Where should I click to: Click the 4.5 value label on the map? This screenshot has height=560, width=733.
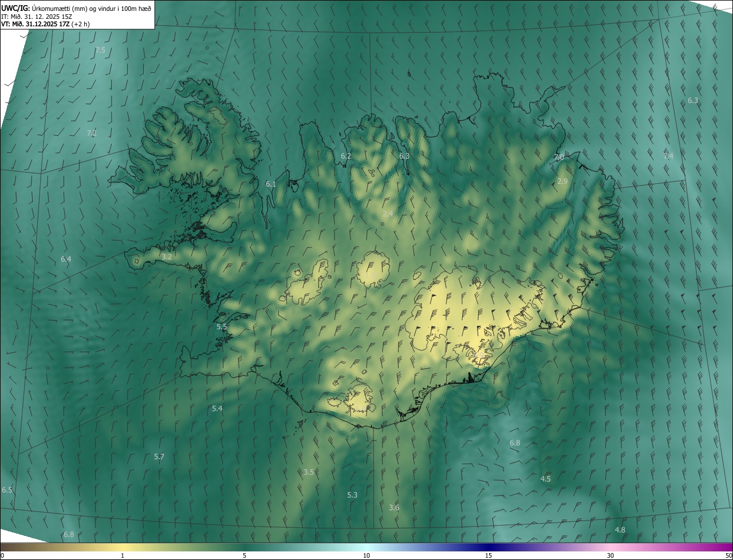click(x=546, y=479)
